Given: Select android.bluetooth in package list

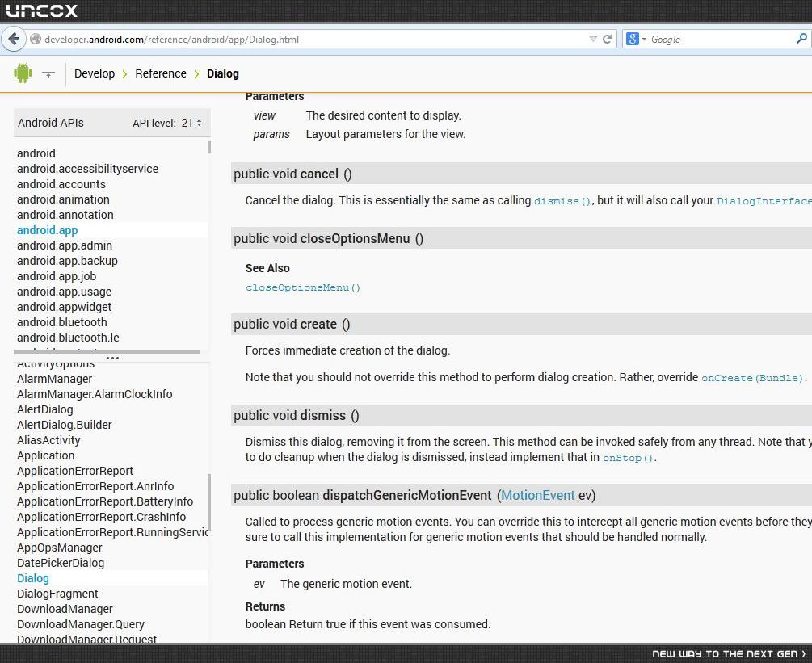Looking at the screenshot, I should pos(62,322).
